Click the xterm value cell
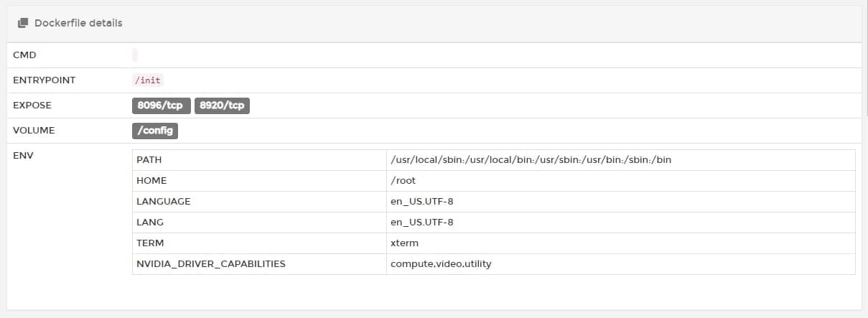Screen dimensions: 868x318 click(x=404, y=243)
